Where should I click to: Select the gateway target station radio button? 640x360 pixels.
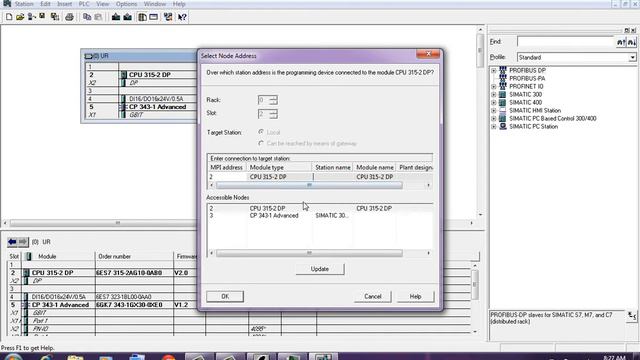pyautogui.click(x=261, y=143)
